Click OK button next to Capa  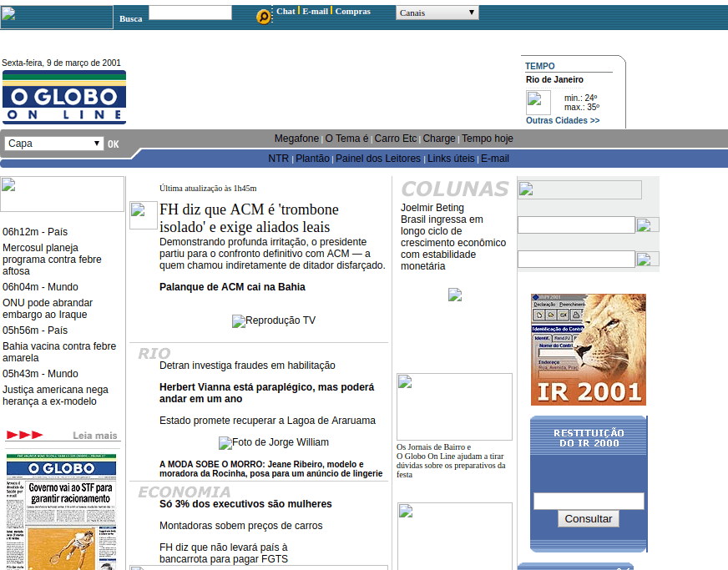click(x=114, y=144)
